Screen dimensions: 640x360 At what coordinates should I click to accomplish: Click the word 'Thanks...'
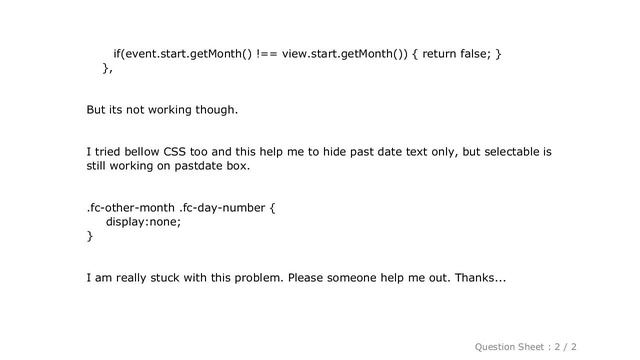point(480,278)
